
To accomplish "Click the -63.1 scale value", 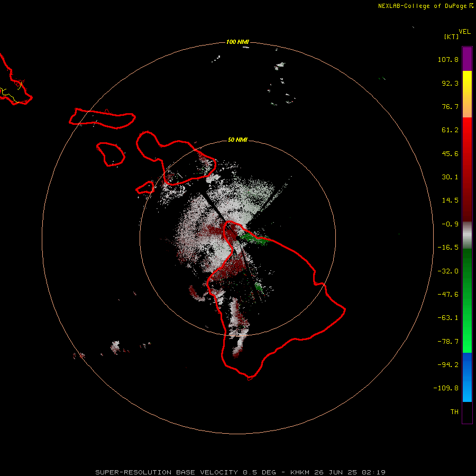I will click(x=448, y=318).
